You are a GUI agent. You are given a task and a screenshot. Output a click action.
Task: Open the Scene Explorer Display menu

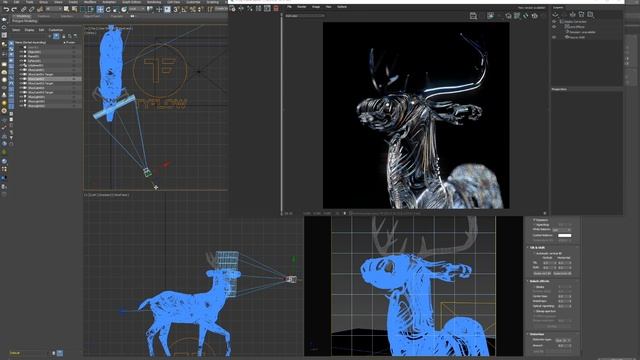tap(29, 30)
